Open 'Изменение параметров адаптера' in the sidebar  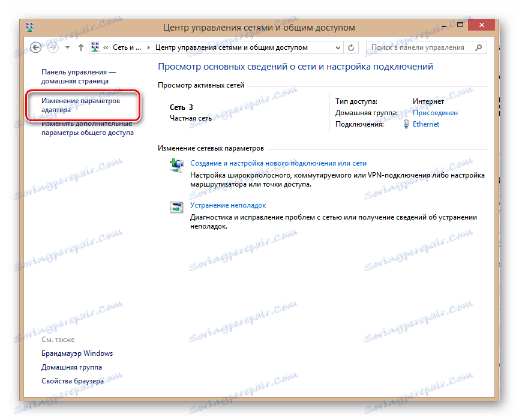(x=80, y=106)
